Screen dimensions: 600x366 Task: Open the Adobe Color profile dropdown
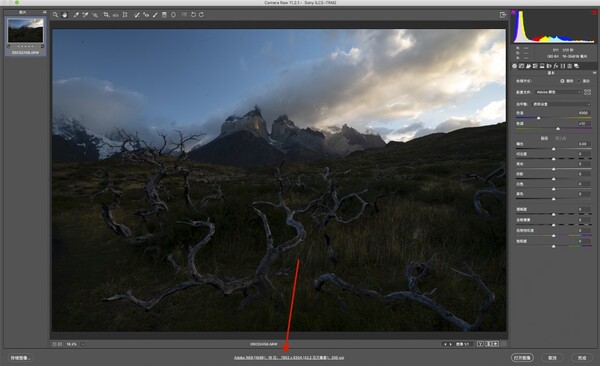(x=558, y=92)
